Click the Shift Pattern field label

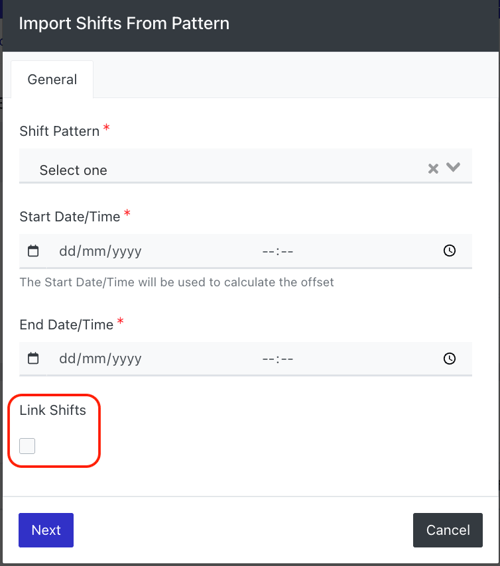pos(60,131)
